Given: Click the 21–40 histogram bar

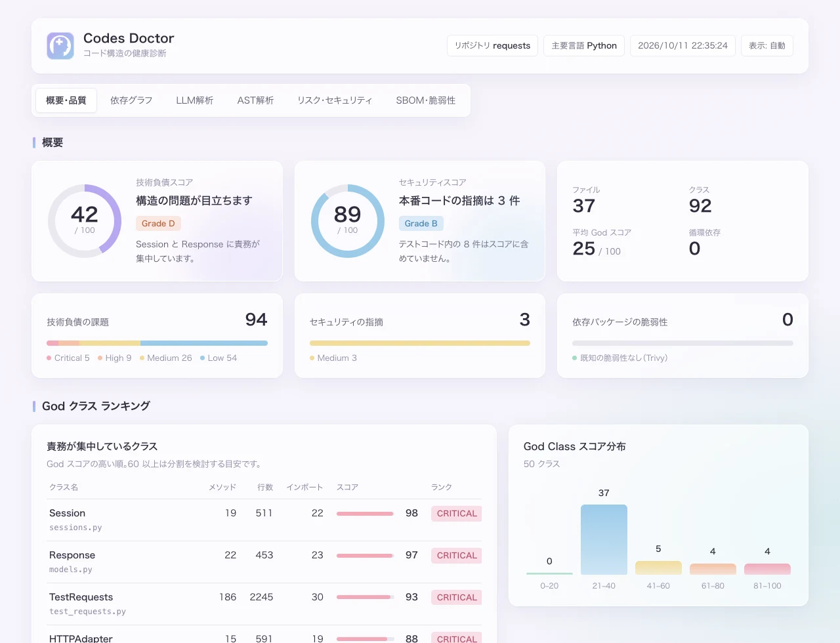Looking at the screenshot, I should 604,539.
